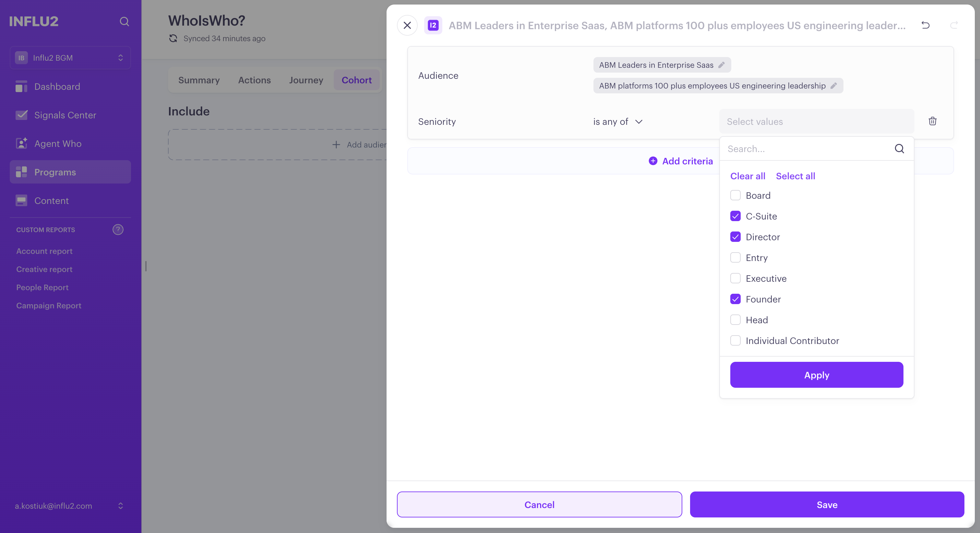Click the dropdown search magnifier icon
The width and height of the screenshot is (980, 533).
tap(899, 149)
